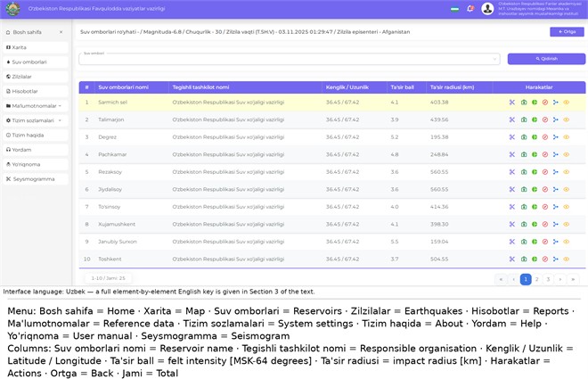
Task: Click the orange eye icon for Janubiy Surxon
Action: (567, 242)
